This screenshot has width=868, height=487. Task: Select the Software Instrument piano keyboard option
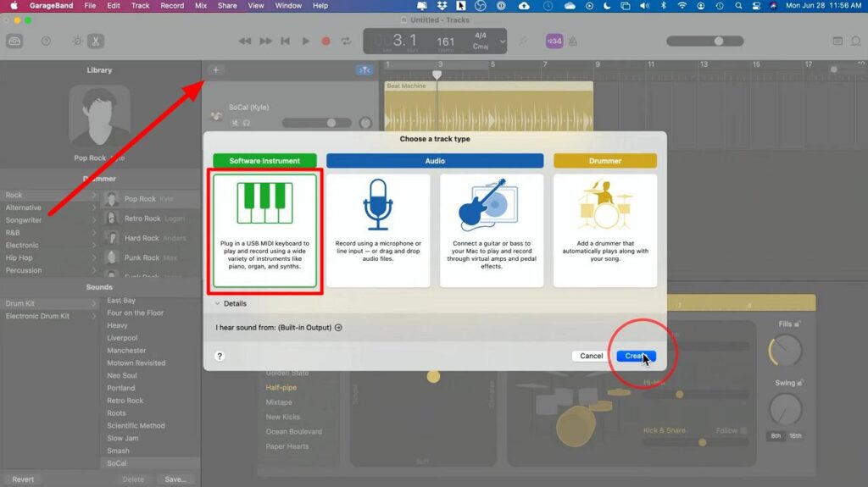click(264, 230)
